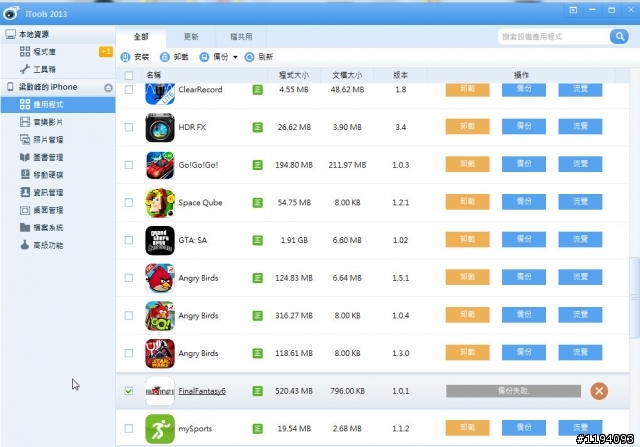This screenshot has width=640, height=447.
Task: Open the Applications (應用程式) sidebar item
Action: [58, 105]
